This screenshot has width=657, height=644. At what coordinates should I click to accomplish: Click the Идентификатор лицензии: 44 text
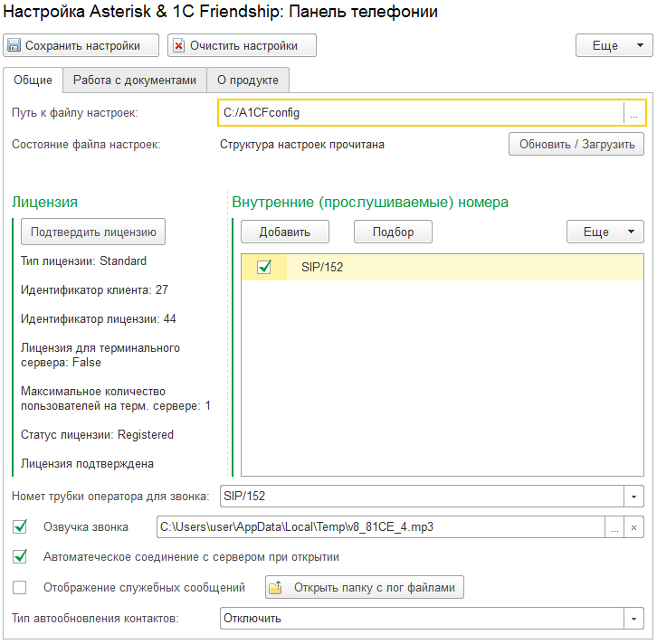(99, 318)
